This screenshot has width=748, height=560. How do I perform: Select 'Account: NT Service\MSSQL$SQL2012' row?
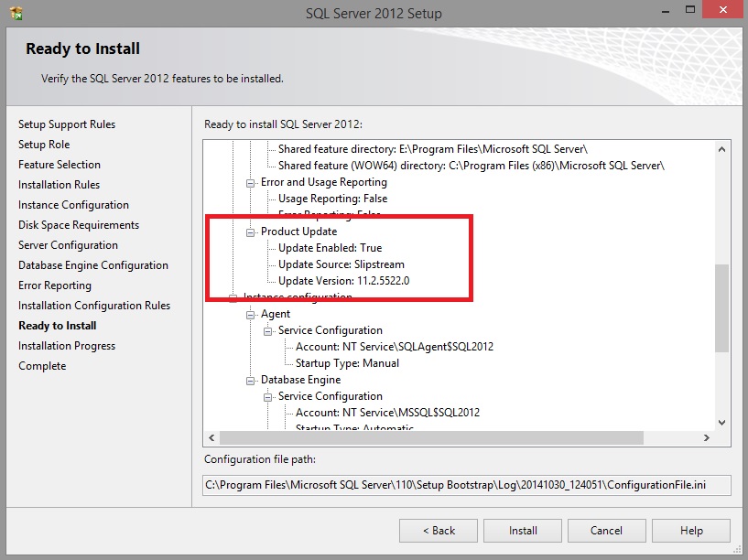coord(388,413)
